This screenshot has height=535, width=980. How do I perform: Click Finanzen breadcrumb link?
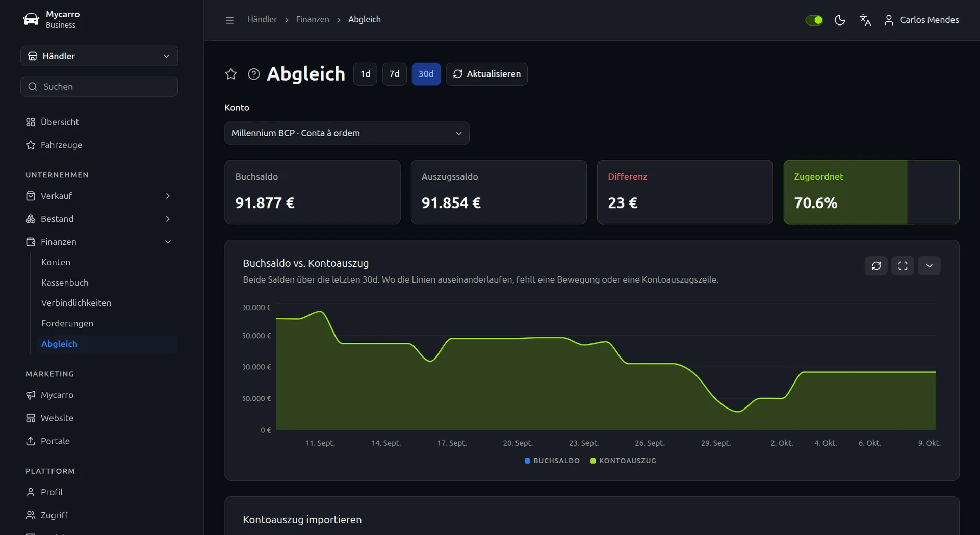point(313,20)
